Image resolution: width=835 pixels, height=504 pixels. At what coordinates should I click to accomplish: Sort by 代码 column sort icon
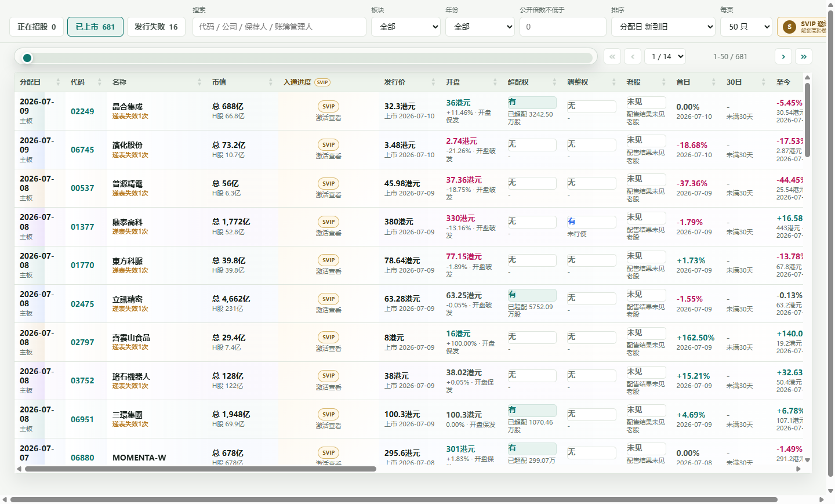[x=100, y=82]
